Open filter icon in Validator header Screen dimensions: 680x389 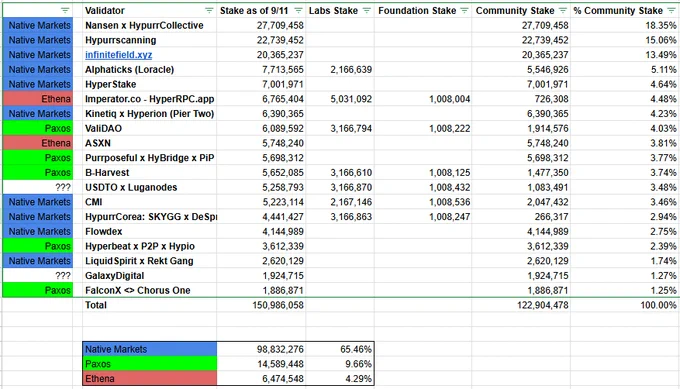click(209, 10)
